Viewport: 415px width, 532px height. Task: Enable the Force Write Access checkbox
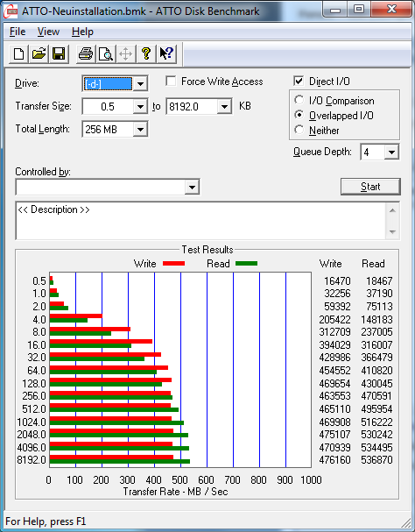(171, 82)
